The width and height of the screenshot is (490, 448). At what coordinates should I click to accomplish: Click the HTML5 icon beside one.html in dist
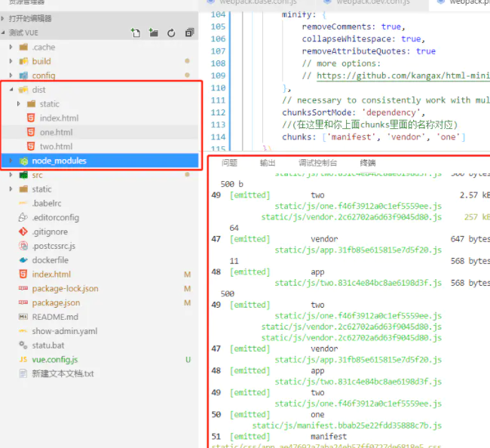pos(31,132)
